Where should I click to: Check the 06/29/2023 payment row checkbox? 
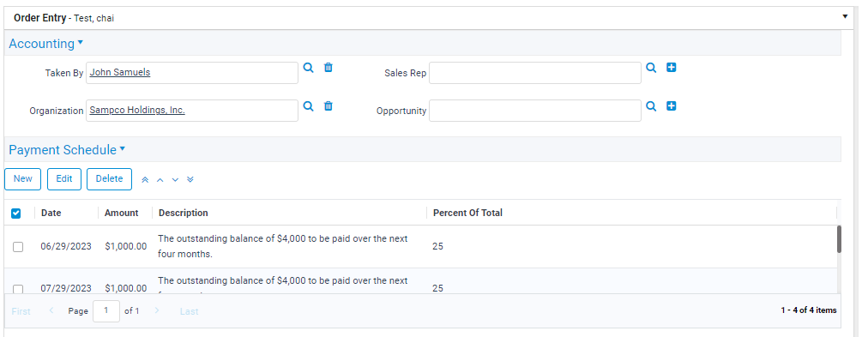point(18,247)
